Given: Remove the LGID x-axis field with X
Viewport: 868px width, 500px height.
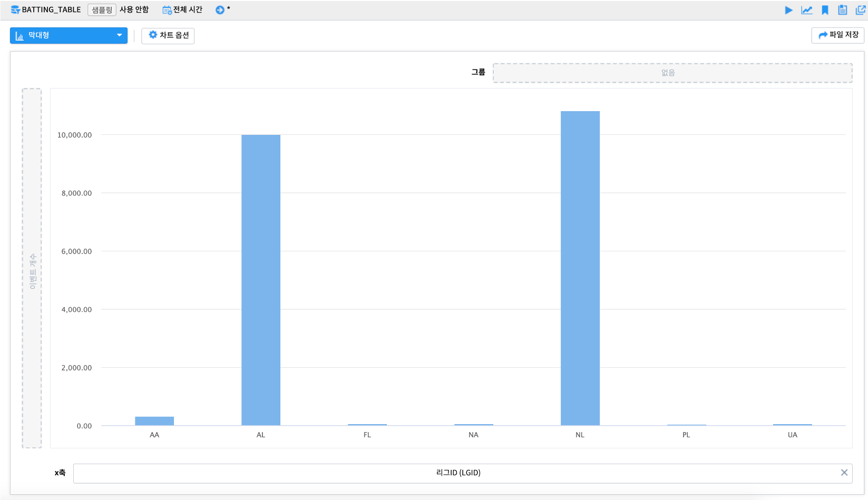Looking at the screenshot, I should point(844,473).
